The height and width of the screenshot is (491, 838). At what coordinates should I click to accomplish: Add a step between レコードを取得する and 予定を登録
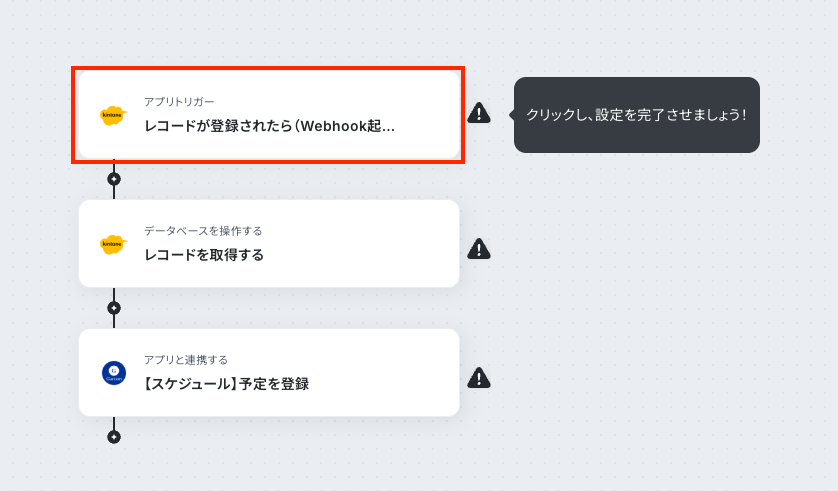pos(114,308)
